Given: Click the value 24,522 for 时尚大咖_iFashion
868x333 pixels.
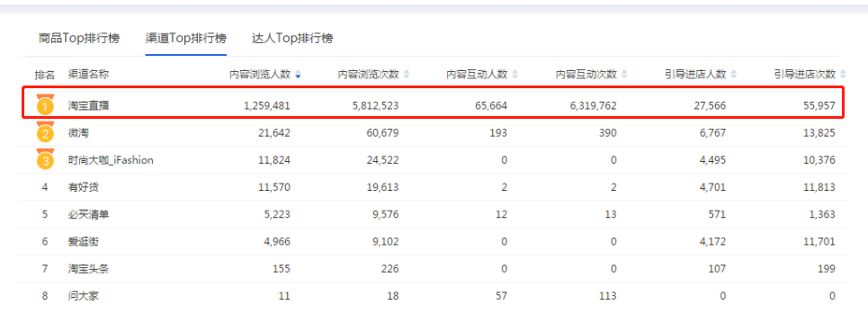Looking at the screenshot, I should click(383, 160).
